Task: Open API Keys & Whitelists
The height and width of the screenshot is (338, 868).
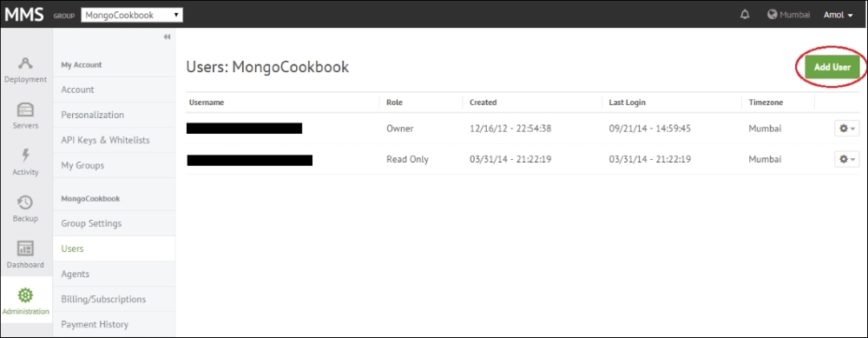Action: [x=114, y=140]
